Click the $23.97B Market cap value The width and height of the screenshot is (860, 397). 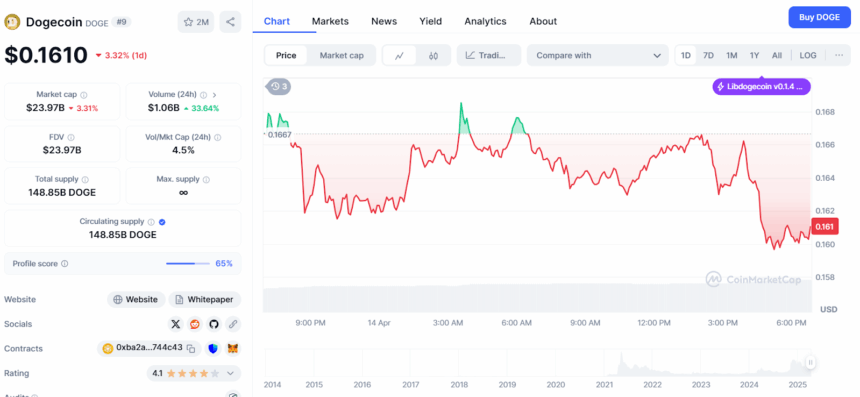(x=45, y=108)
